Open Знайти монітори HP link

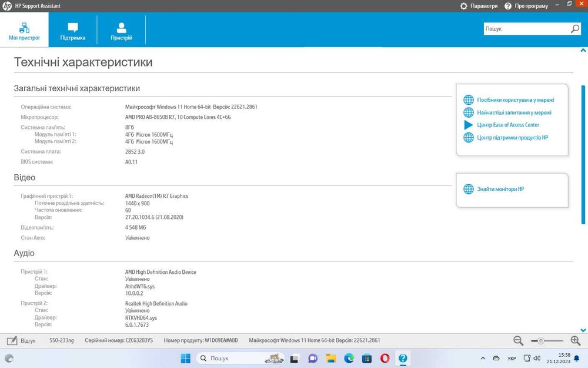pos(500,189)
